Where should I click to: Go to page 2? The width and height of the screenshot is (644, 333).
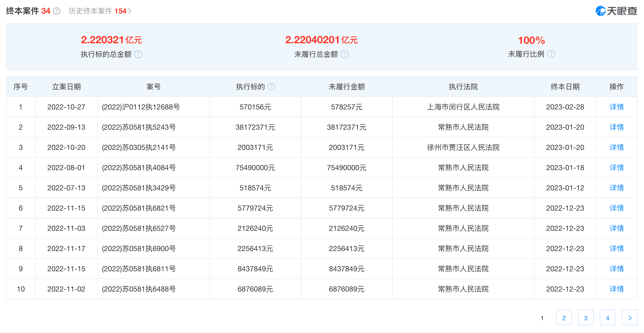(x=564, y=318)
